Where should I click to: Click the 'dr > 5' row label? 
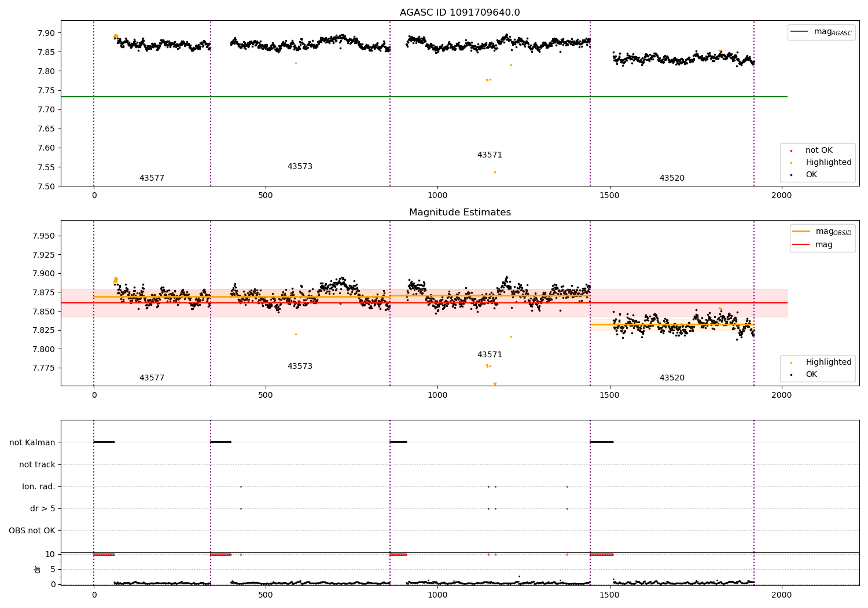(43, 508)
